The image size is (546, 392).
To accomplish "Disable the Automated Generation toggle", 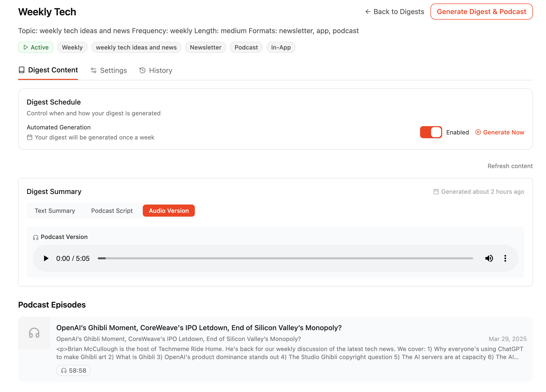I will (x=431, y=132).
